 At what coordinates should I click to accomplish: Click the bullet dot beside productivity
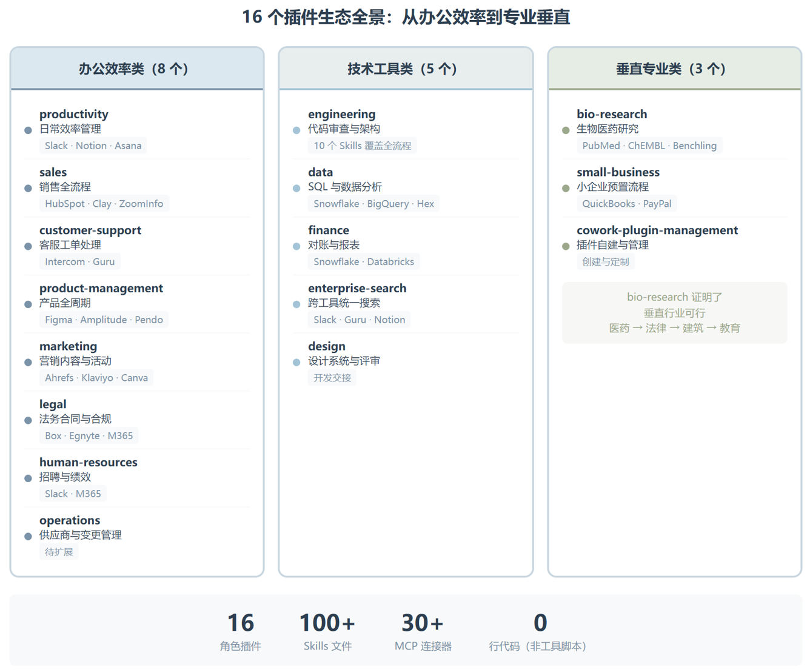point(28,130)
